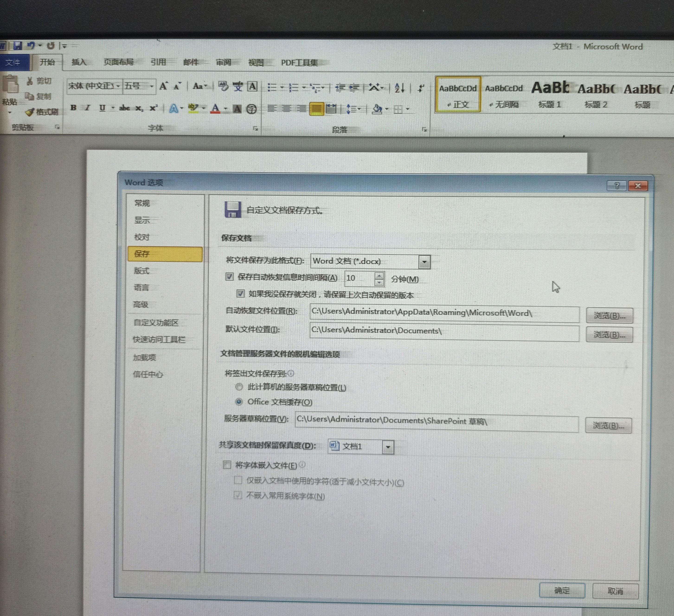Apply the 标题 1 style thumbnail

pyautogui.click(x=550, y=95)
